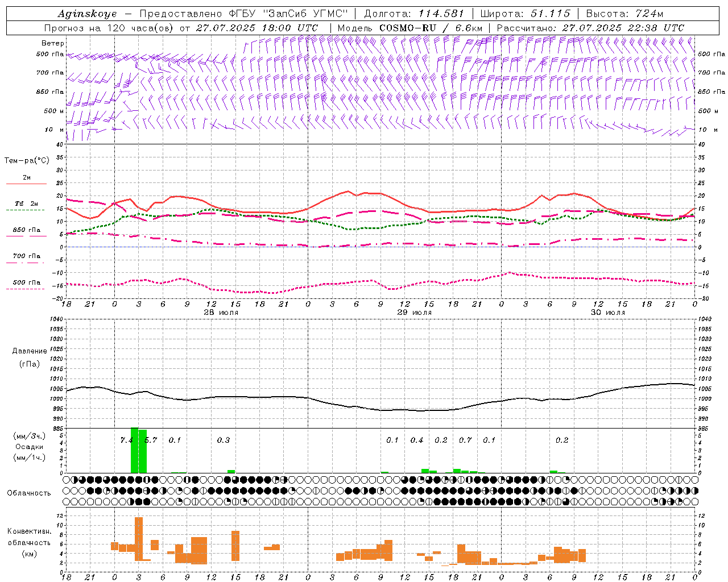Click the precipitation value "0.4"

point(417,440)
